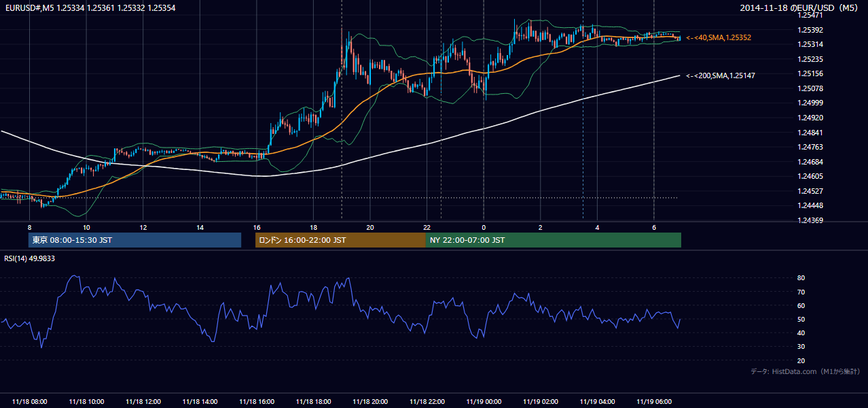Click hour label 6 under the price chart

pyautogui.click(x=654, y=226)
